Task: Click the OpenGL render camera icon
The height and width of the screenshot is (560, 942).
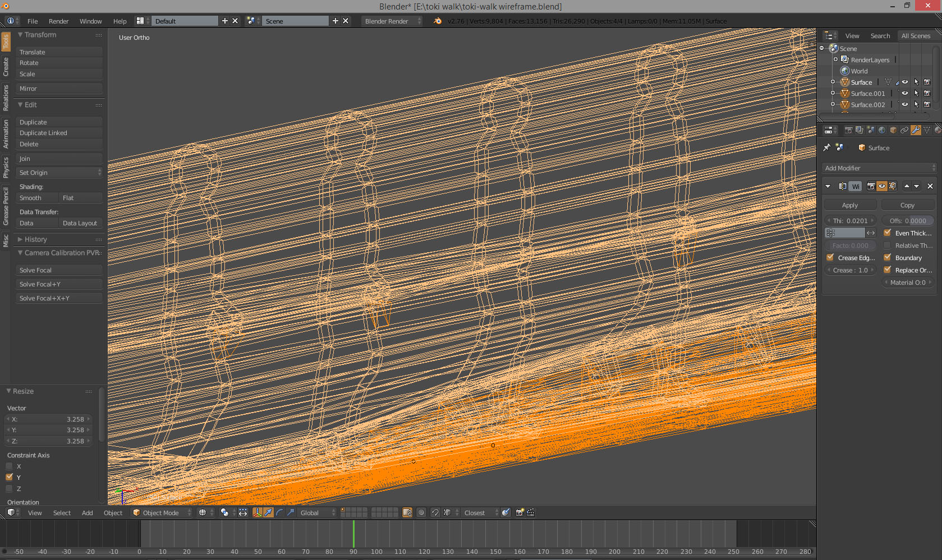Action: [520, 512]
